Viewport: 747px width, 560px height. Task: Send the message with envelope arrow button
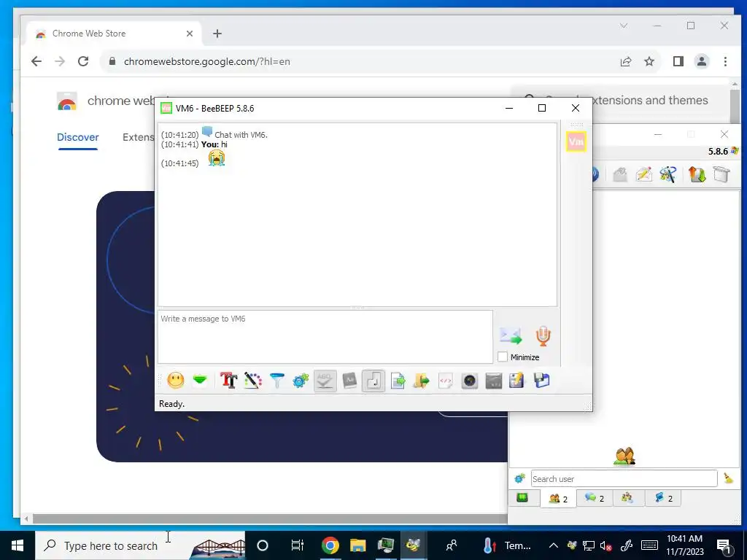(x=510, y=335)
